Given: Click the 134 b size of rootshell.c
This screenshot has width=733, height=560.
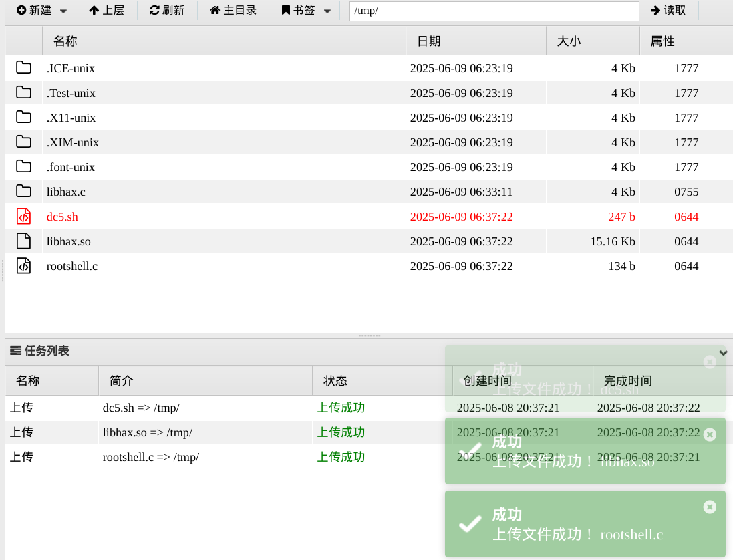Looking at the screenshot, I should click(621, 267).
